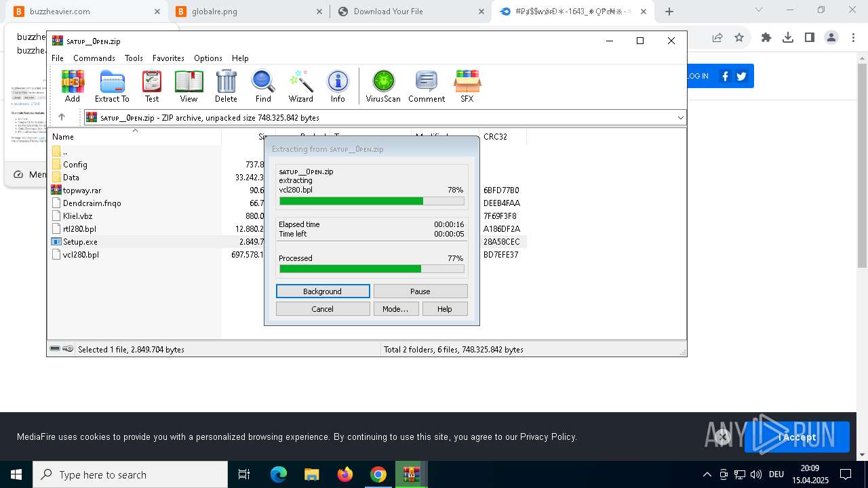Cancel the extraction

pyautogui.click(x=323, y=309)
